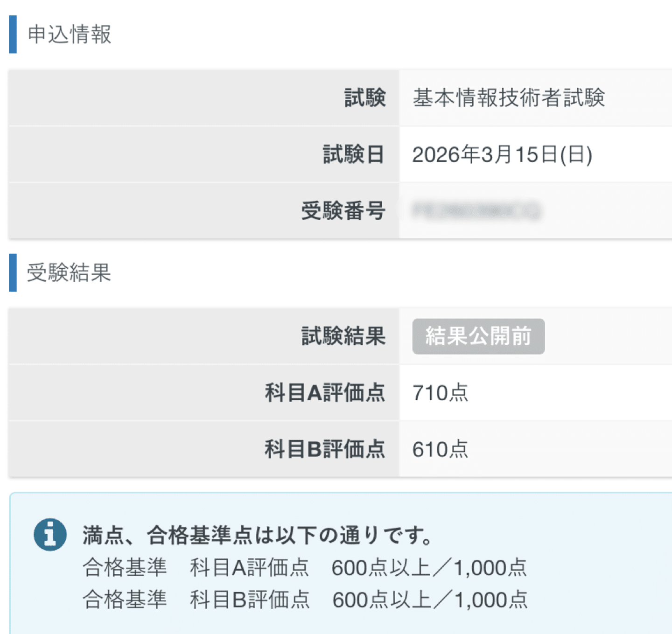The image size is (672, 634).
Task: Click the blurred examinee number value
Action: tap(476, 211)
